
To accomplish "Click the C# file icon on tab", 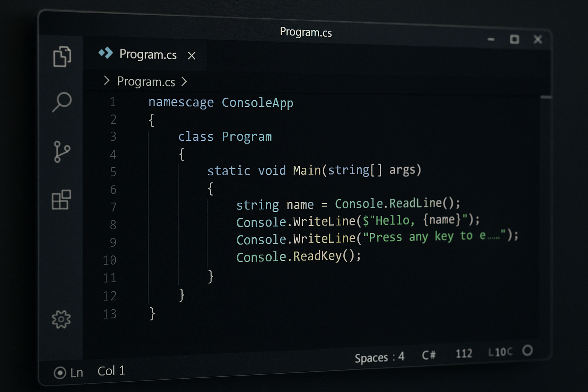I will click(106, 53).
